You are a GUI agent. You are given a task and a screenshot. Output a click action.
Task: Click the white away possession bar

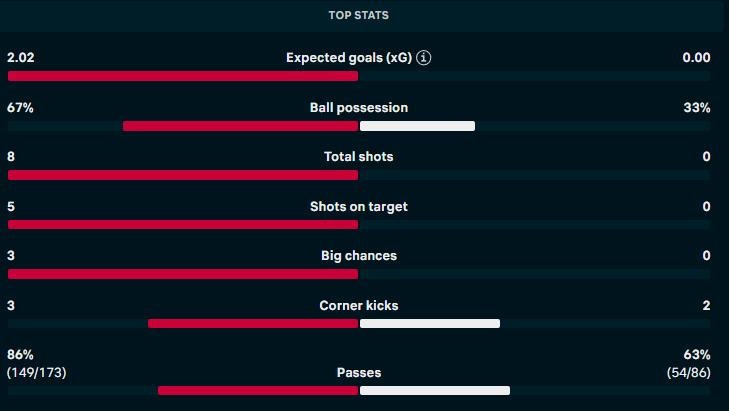[x=417, y=126]
